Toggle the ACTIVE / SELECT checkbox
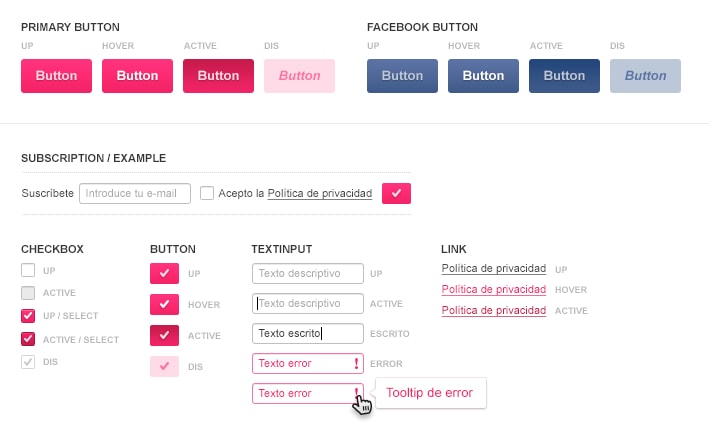 (28, 339)
